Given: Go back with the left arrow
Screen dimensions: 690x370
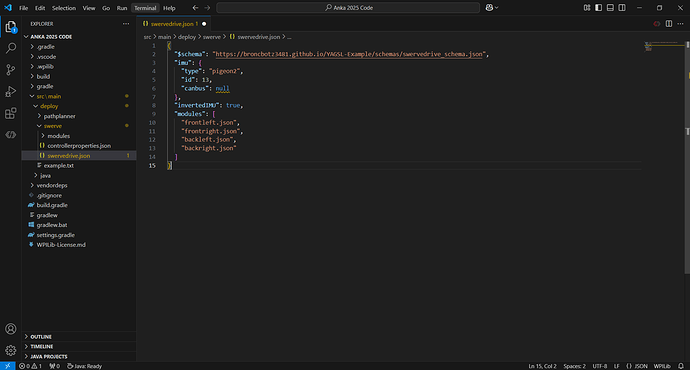Looking at the screenshot, I should coord(195,8).
